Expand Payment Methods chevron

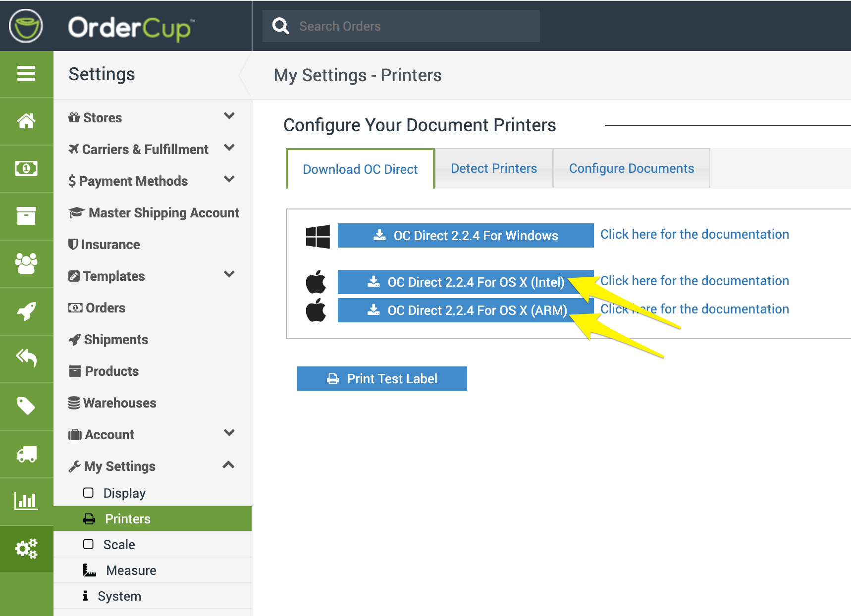click(229, 179)
